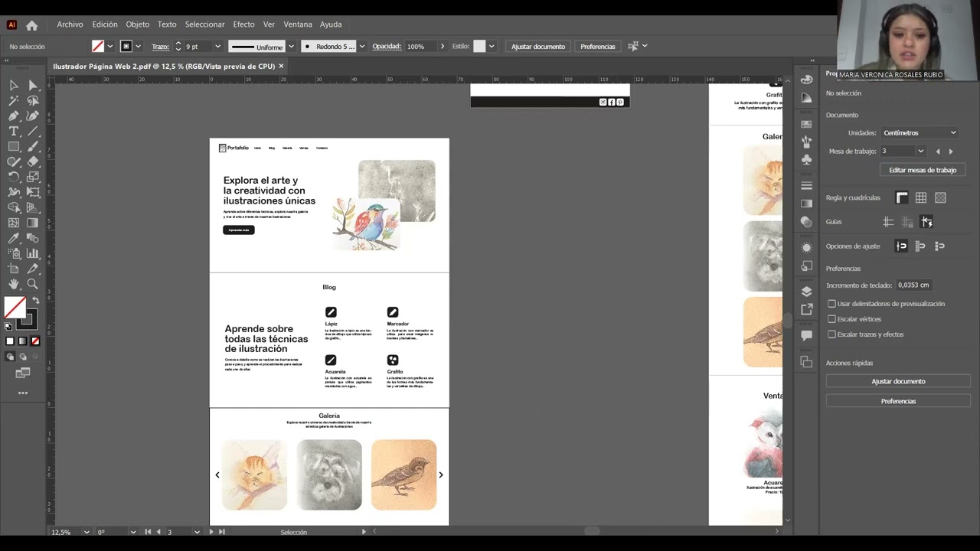Activate the Pen tool
The height and width of the screenshot is (551, 980).
pyautogui.click(x=14, y=116)
